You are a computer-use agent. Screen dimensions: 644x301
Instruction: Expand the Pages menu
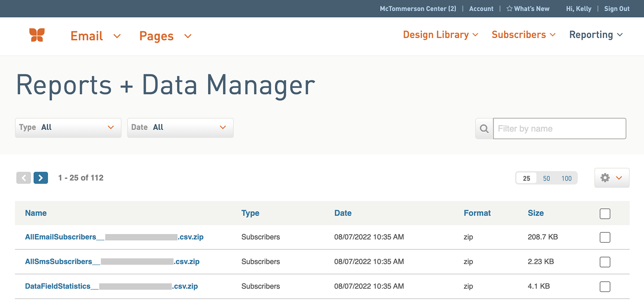coord(165,36)
